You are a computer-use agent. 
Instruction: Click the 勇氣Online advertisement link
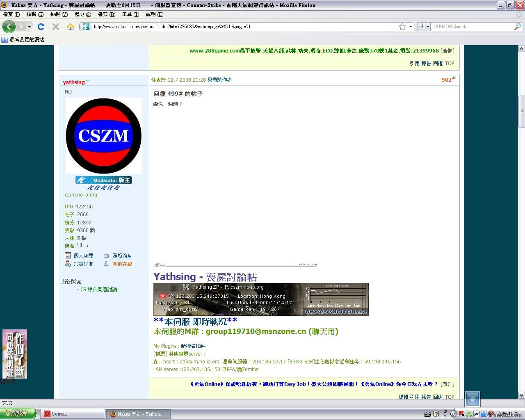point(314,384)
